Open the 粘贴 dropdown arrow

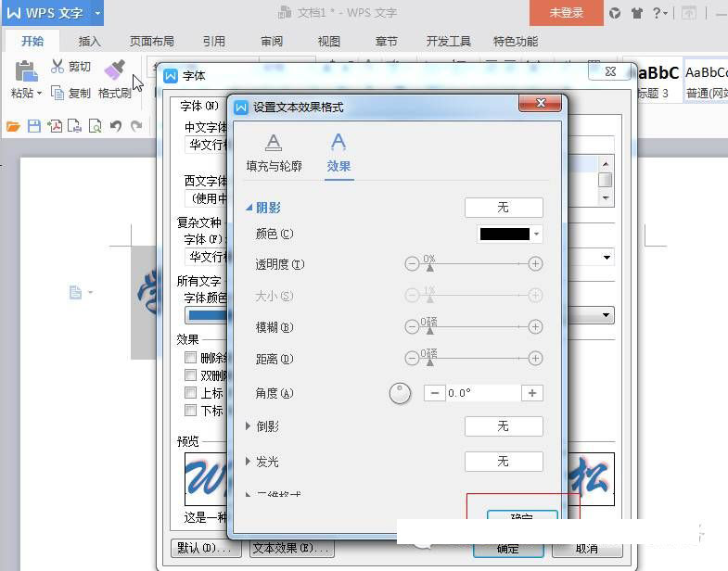[40, 94]
